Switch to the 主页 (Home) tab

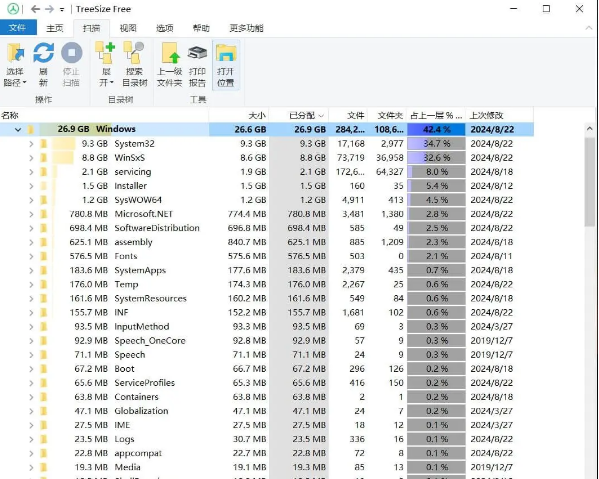pyautogui.click(x=55, y=28)
